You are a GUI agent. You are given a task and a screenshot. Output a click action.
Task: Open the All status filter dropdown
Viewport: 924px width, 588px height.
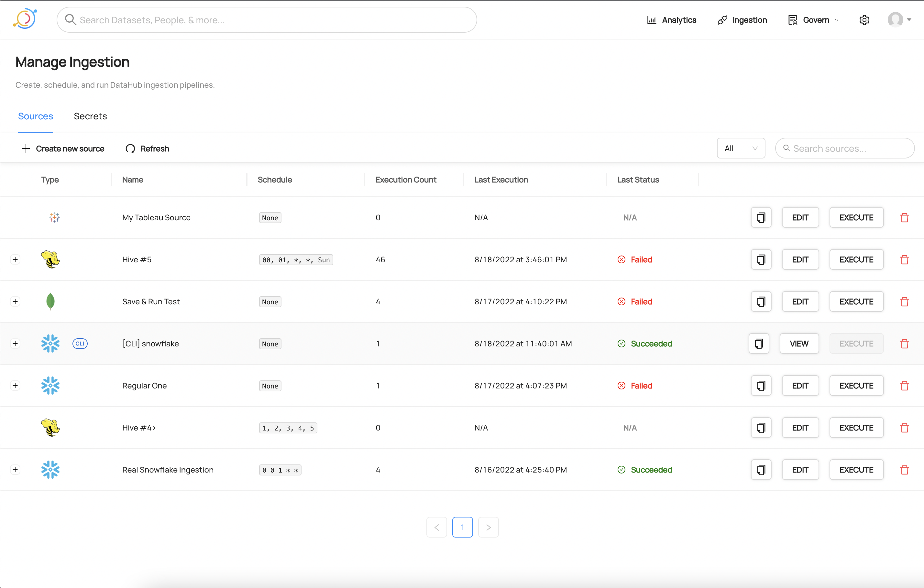pyautogui.click(x=741, y=148)
